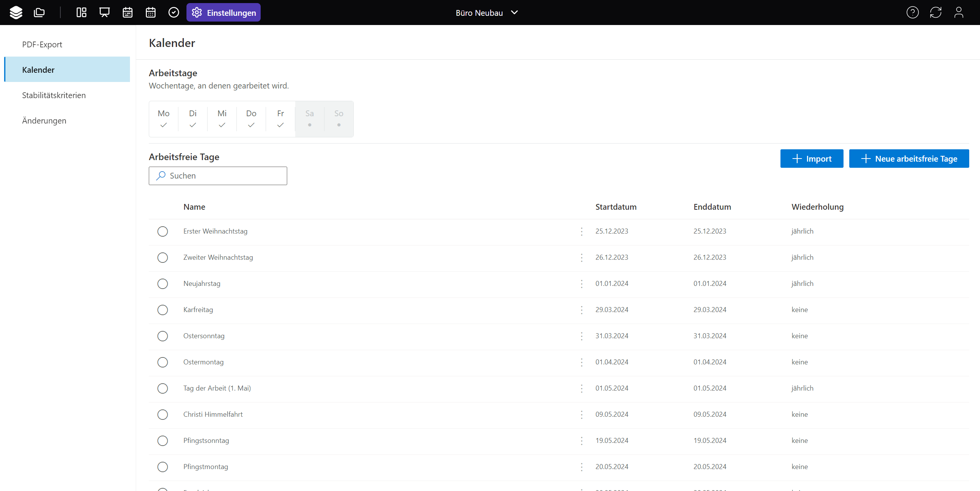Select the Karfreitag row radio button
This screenshot has width=980, height=491.
[163, 310]
